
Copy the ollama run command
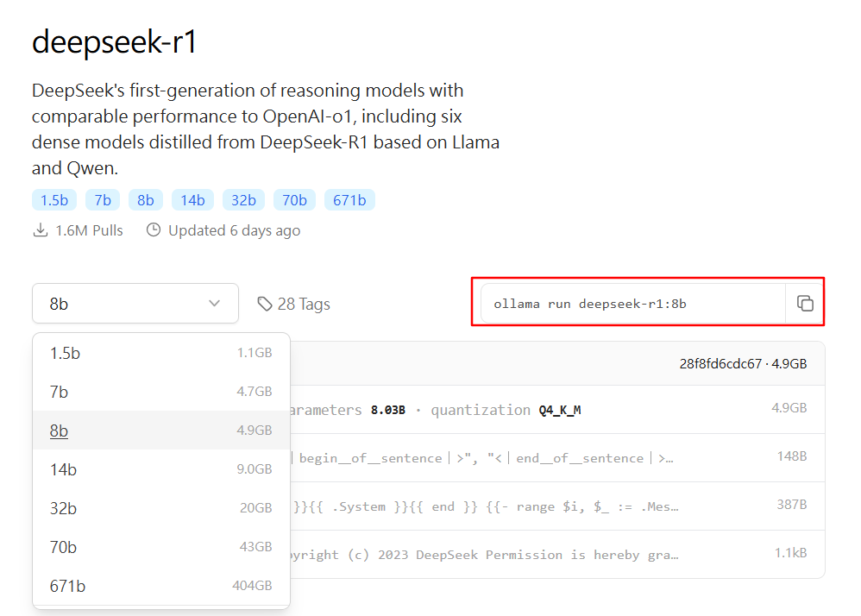(804, 303)
